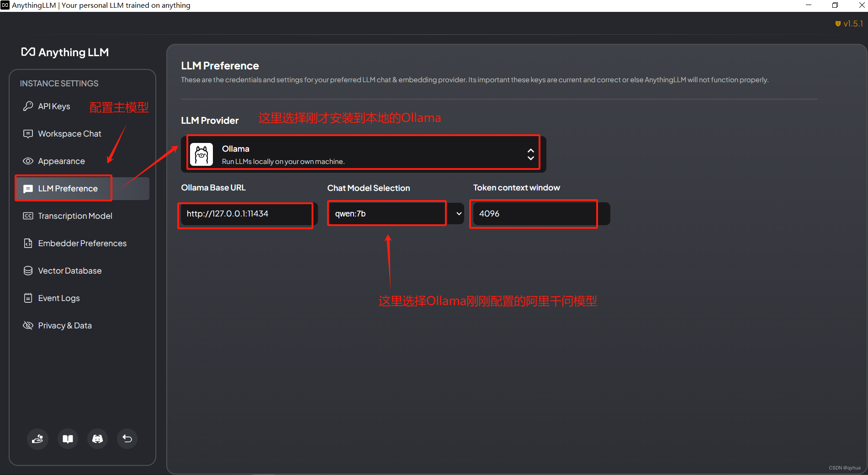Click the Privacy & Data crossed-eye icon

(x=28, y=325)
